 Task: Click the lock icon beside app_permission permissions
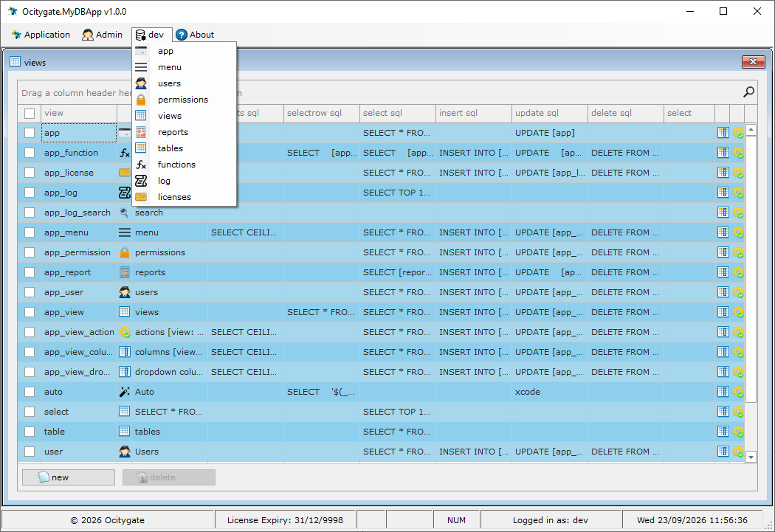click(125, 252)
